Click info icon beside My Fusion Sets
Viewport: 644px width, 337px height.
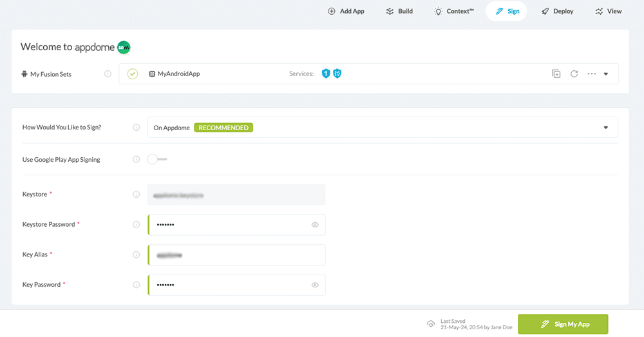[108, 74]
